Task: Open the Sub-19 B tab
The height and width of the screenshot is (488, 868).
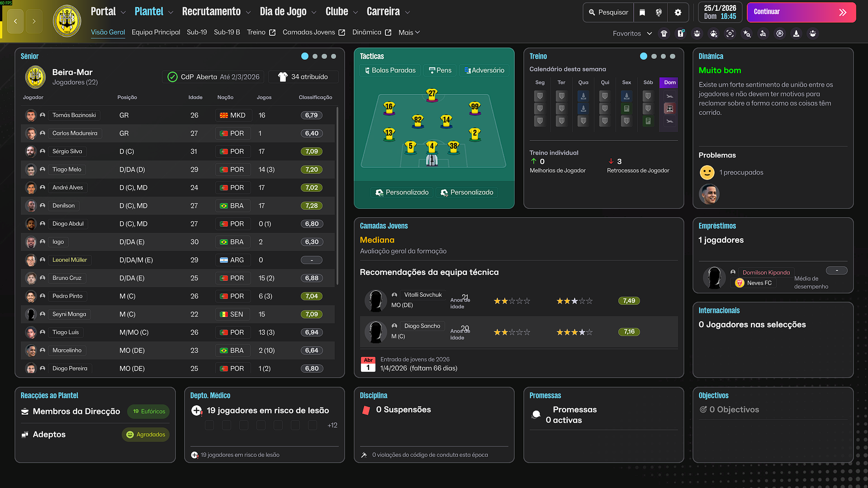Action: click(227, 33)
